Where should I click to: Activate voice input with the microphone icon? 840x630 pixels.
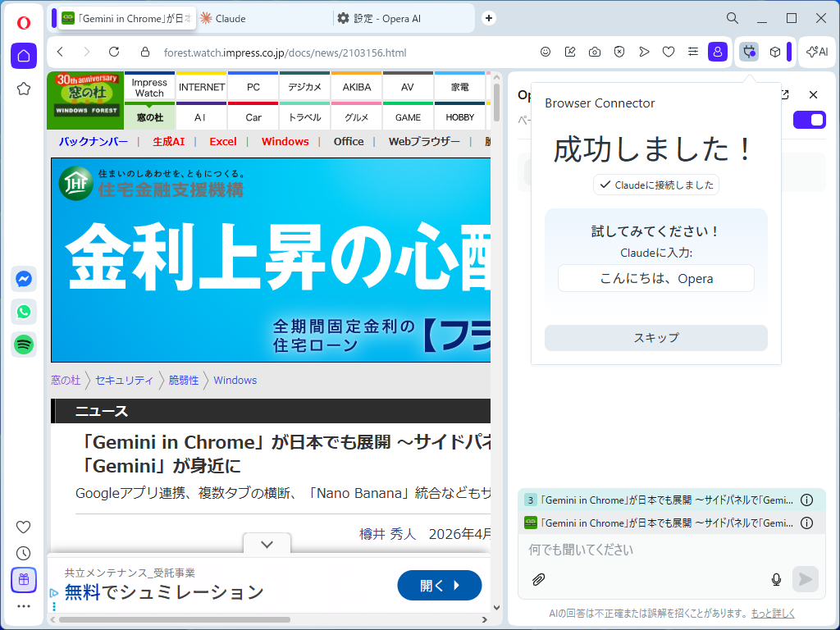click(x=775, y=579)
